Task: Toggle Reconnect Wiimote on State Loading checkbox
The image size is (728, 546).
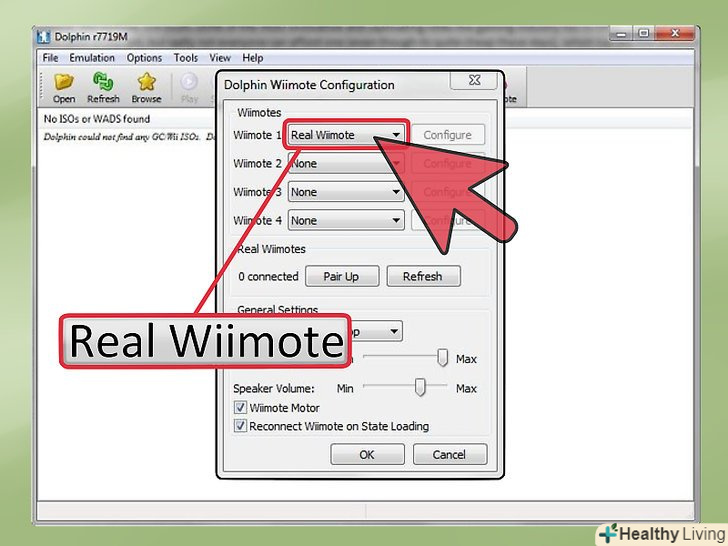Action: pyautogui.click(x=240, y=426)
